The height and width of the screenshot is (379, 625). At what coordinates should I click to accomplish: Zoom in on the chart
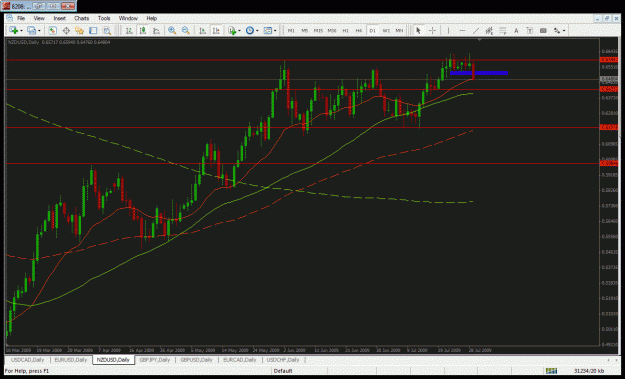point(172,31)
